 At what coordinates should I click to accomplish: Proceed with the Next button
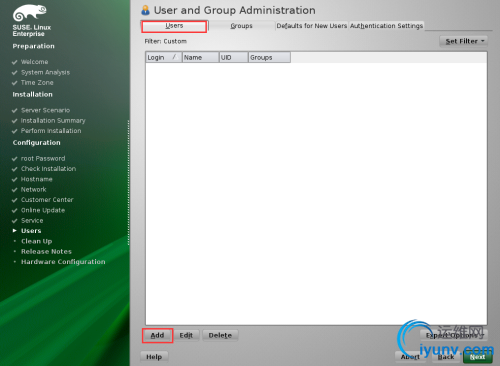[x=478, y=357]
